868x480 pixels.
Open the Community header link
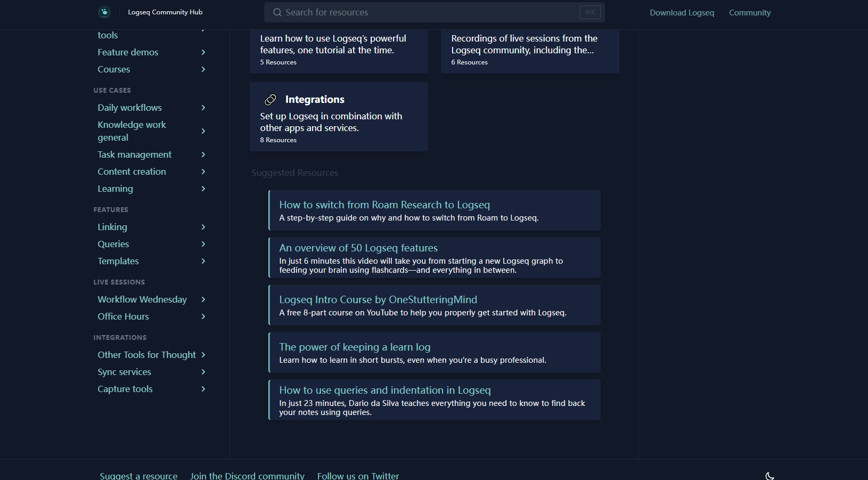coord(749,13)
